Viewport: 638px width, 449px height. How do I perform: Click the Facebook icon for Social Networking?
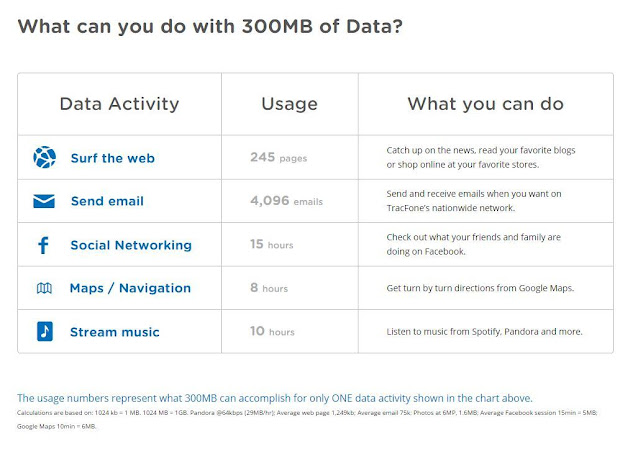click(x=44, y=245)
